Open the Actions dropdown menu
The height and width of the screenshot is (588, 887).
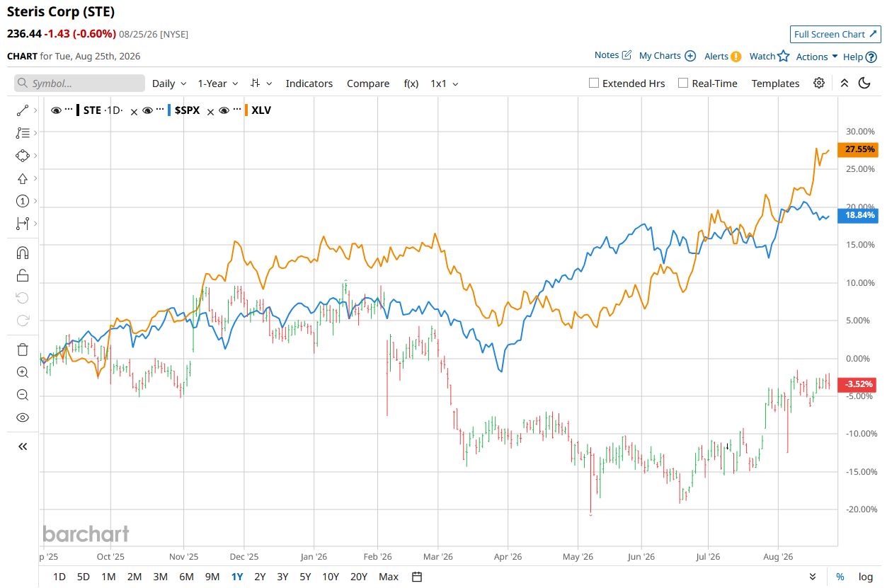[817, 57]
